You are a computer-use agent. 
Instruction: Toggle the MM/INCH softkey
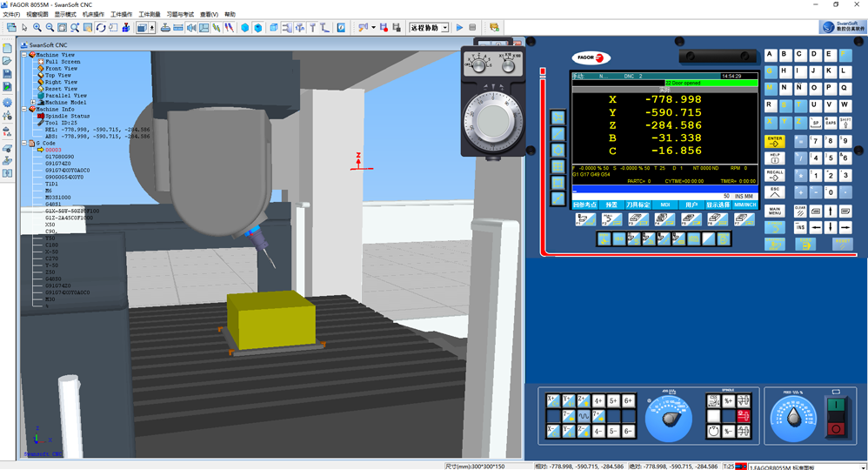tap(744, 205)
